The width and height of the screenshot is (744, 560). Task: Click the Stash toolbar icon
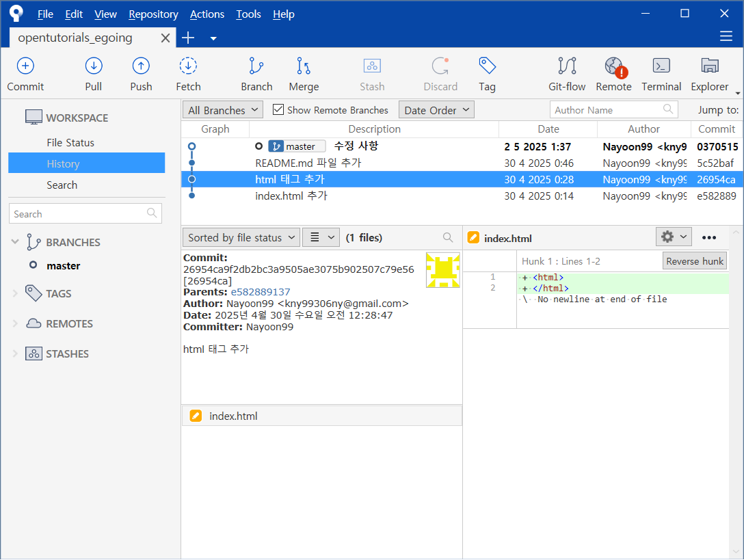tap(372, 66)
